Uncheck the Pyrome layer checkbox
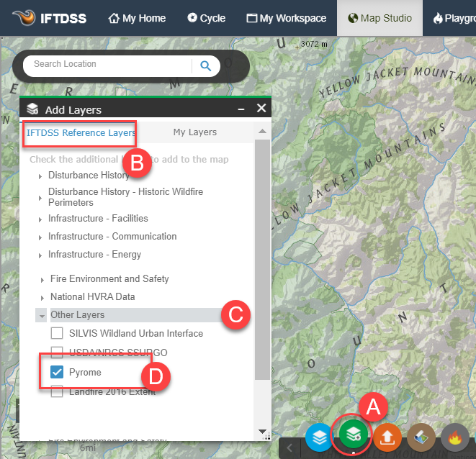 [57, 372]
